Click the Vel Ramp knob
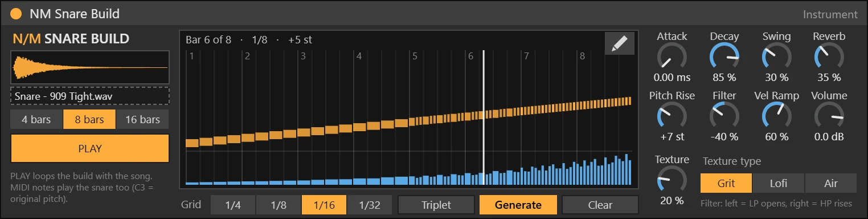Screen dimensions: 868x219 777,117
